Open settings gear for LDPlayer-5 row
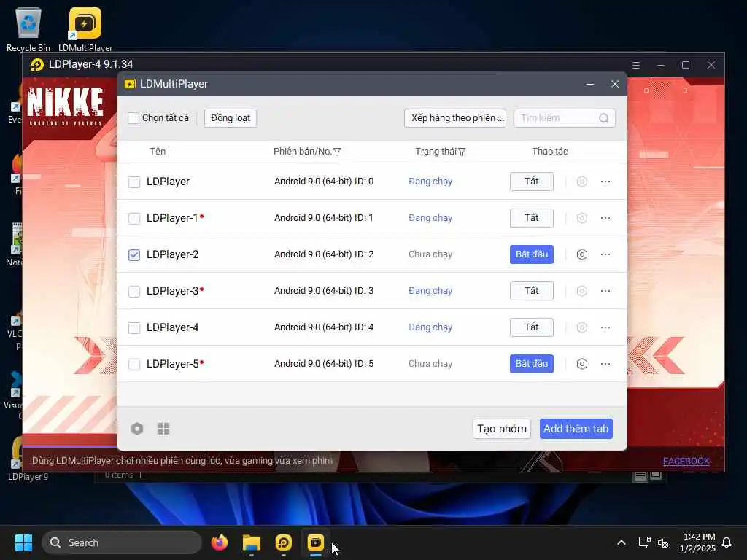The width and height of the screenshot is (747, 560). (x=581, y=364)
